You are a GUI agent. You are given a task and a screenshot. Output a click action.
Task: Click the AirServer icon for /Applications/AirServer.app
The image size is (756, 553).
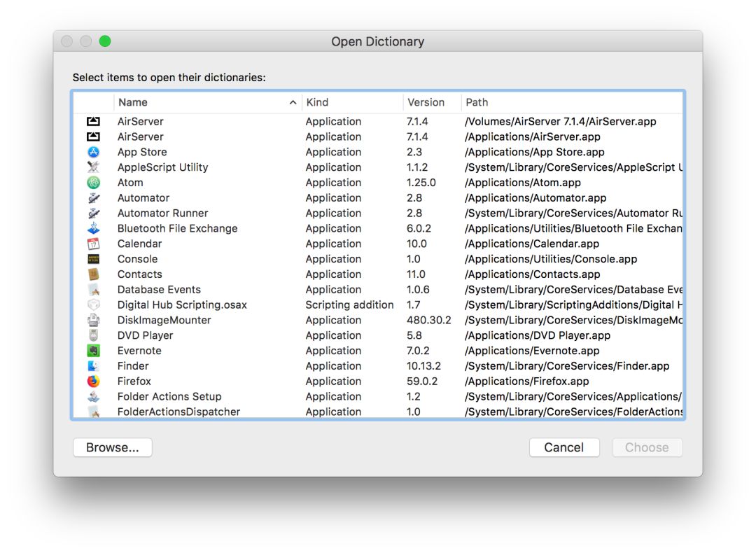[x=93, y=137]
